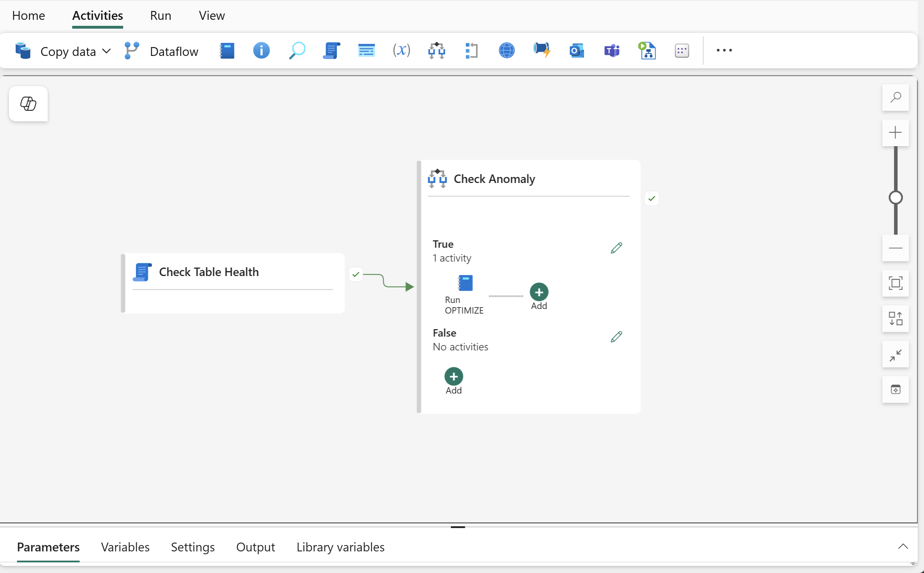Search the pipeline canvas
Screen dimensions: 924x573
(895, 97)
